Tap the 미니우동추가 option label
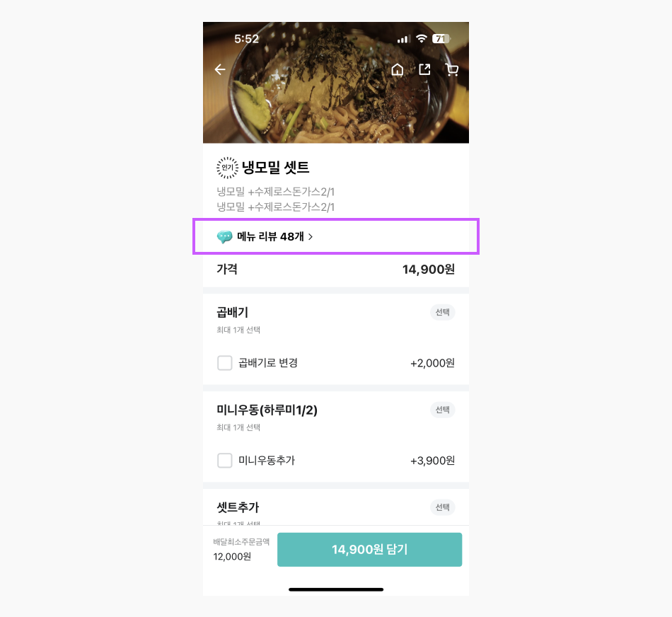The width and height of the screenshot is (672, 617). pyautogui.click(x=267, y=461)
